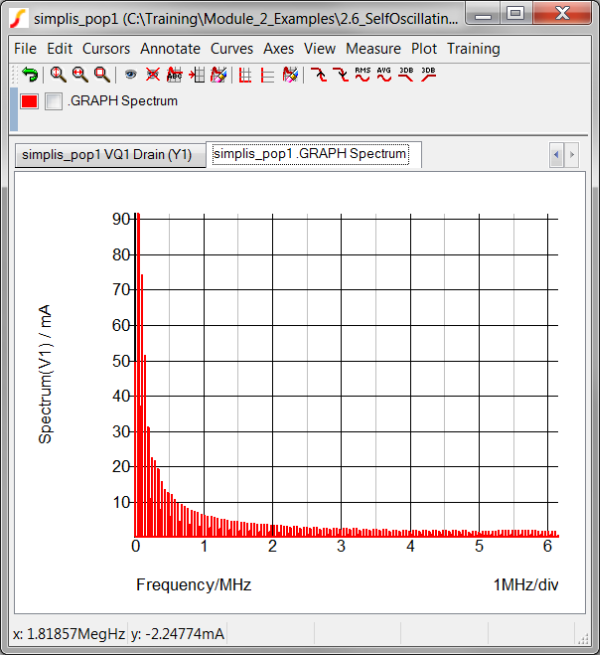600x655 pixels.
Task: Open the Curves menu
Action: [232, 48]
